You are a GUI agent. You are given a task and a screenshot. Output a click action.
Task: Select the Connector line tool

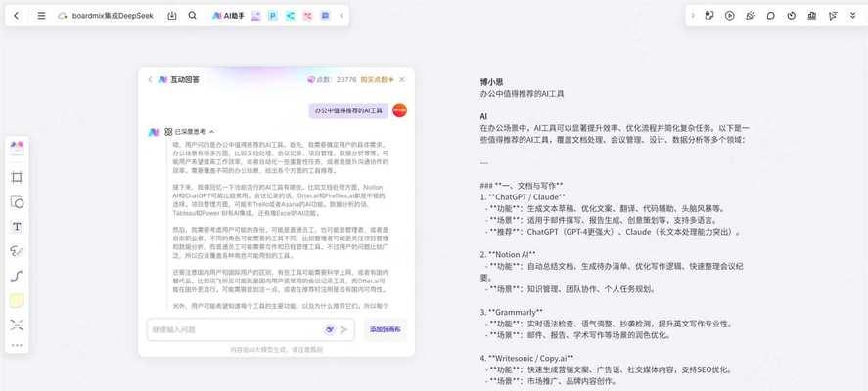click(x=18, y=276)
